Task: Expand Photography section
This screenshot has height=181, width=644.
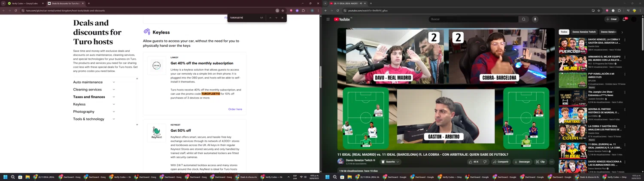Action: (x=94, y=112)
